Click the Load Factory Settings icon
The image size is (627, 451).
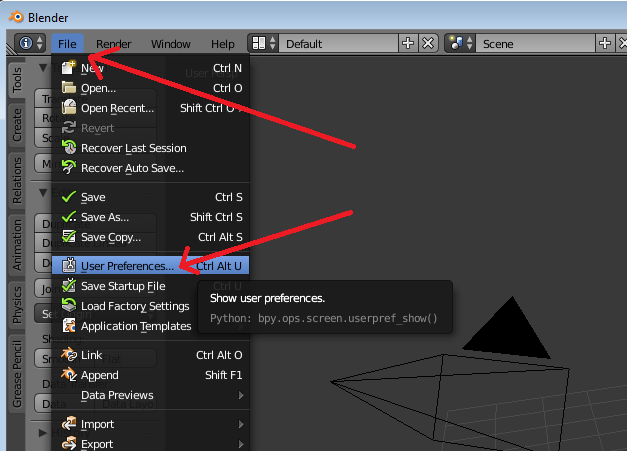(x=69, y=305)
